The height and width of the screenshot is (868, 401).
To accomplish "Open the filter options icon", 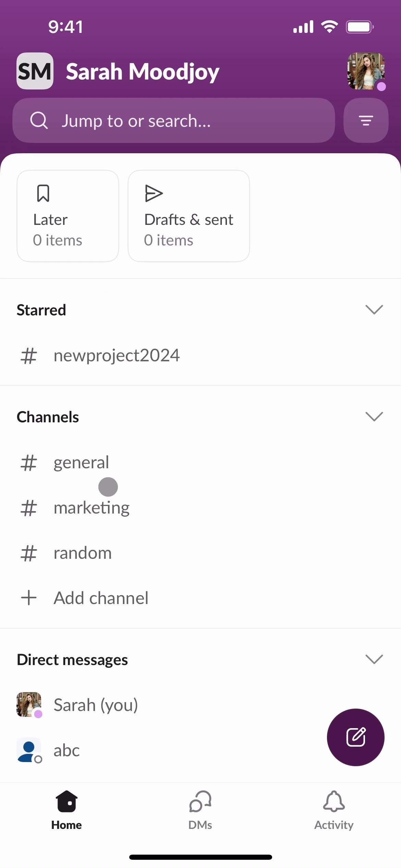I will pyautogui.click(x=366, y=120).
